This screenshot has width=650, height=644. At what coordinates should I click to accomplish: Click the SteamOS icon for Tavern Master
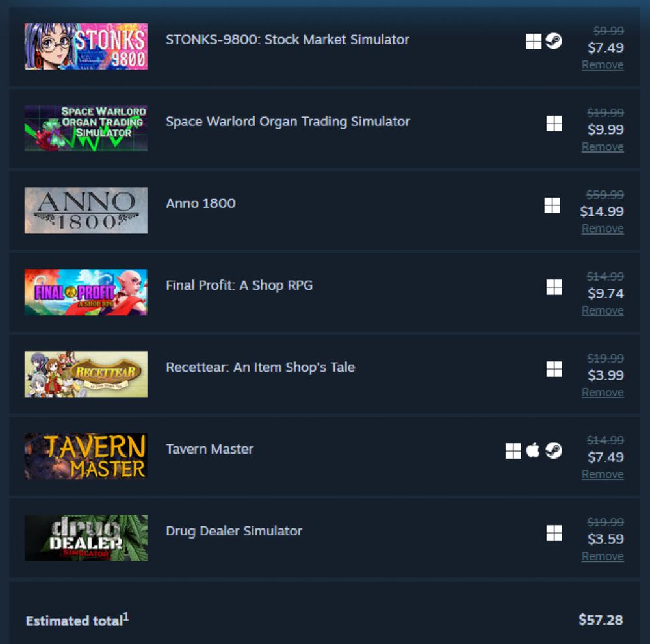pos(554,450)
